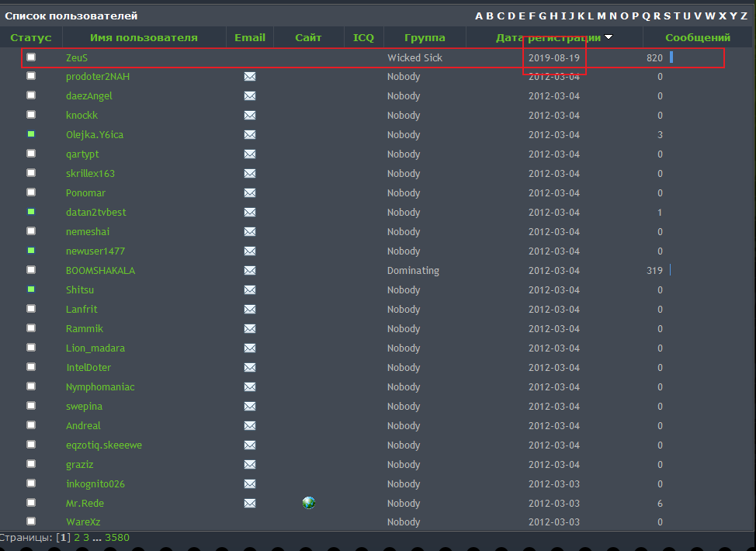
Task: Visit Mr.Rede's website globe icon
Action: pyautogui.click(x=309, y=503)
